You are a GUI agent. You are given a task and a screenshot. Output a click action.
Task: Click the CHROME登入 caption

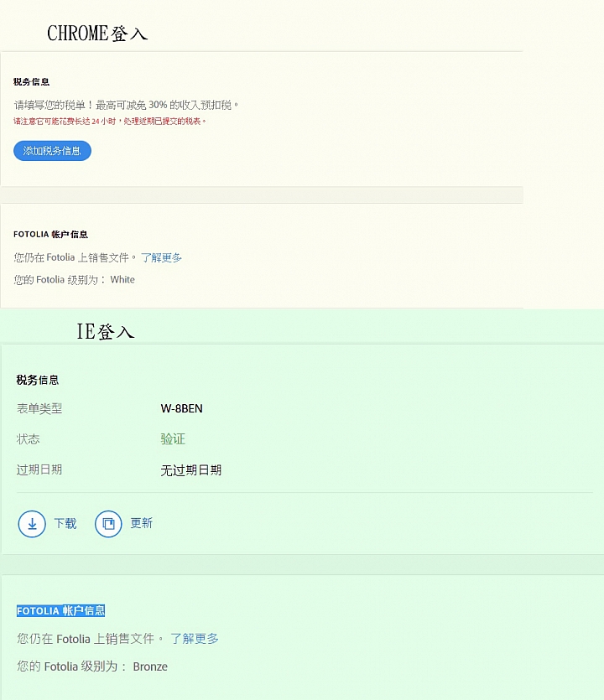click(97, 33)
